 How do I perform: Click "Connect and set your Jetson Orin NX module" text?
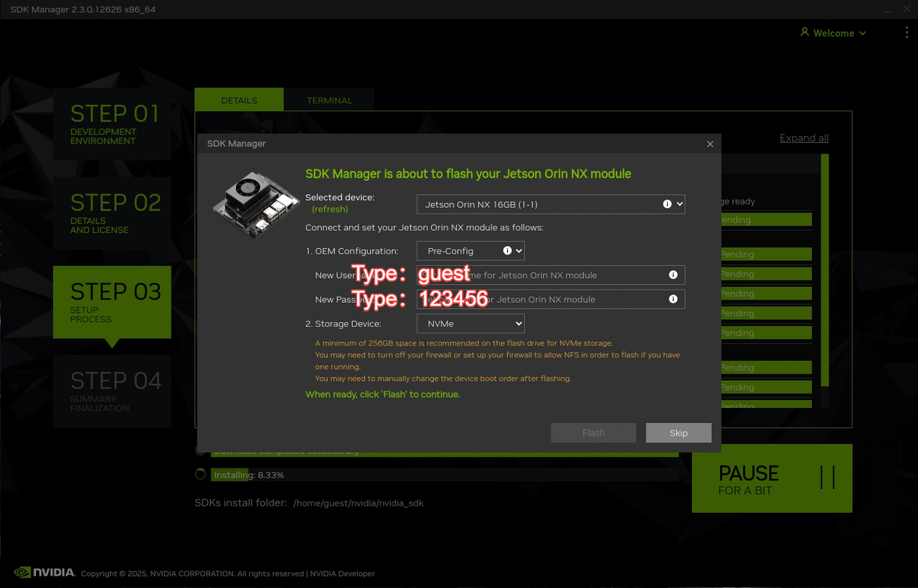pos(425,227)
